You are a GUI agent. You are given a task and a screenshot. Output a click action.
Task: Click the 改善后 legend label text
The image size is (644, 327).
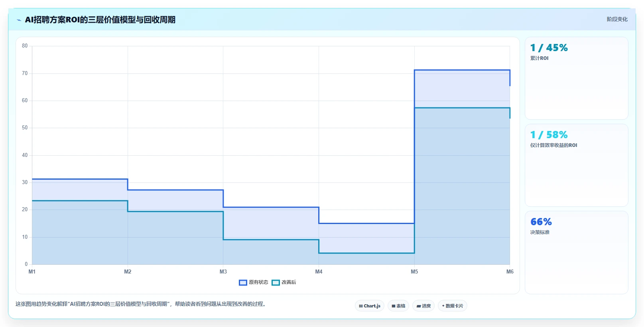click(x=289, y=282)
